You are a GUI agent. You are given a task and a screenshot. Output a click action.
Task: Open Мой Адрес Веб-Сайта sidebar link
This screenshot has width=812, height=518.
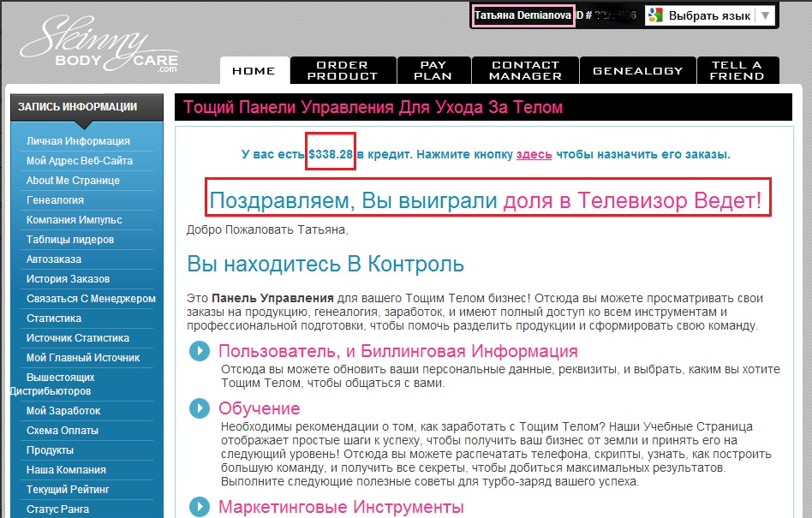(80, 160)
